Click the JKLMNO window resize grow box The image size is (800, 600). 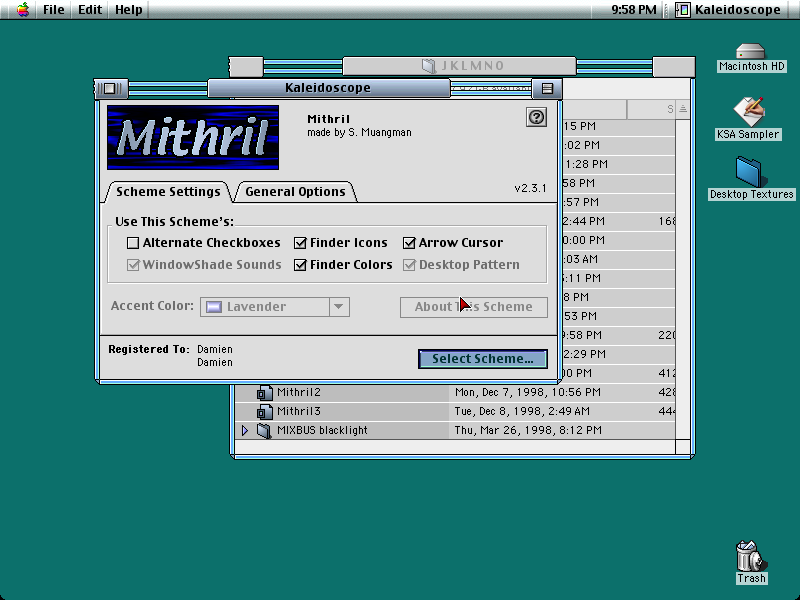(x=683, y=446)
